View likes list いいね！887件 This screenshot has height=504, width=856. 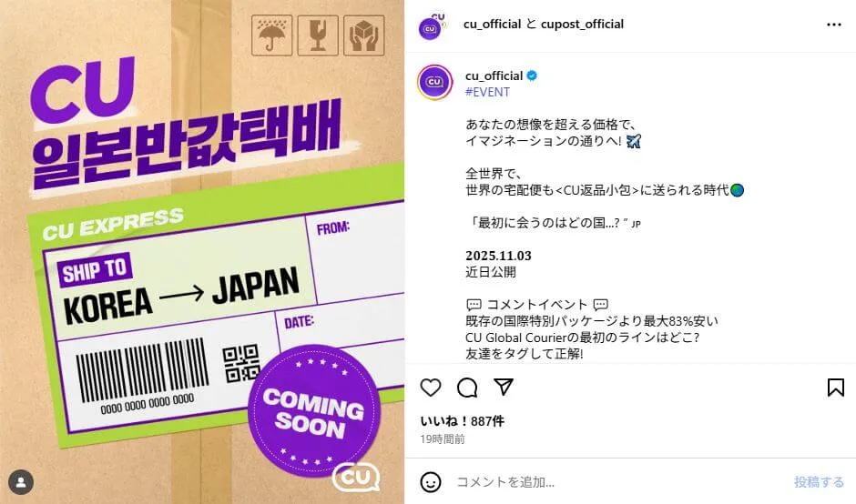(x=462, y=421)
